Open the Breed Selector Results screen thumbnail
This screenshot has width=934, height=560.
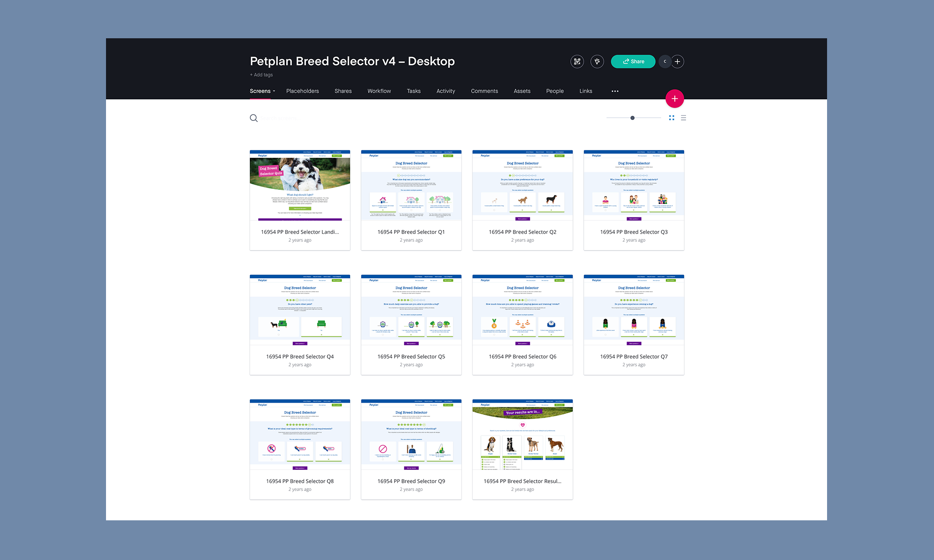[x=522, y=435]
